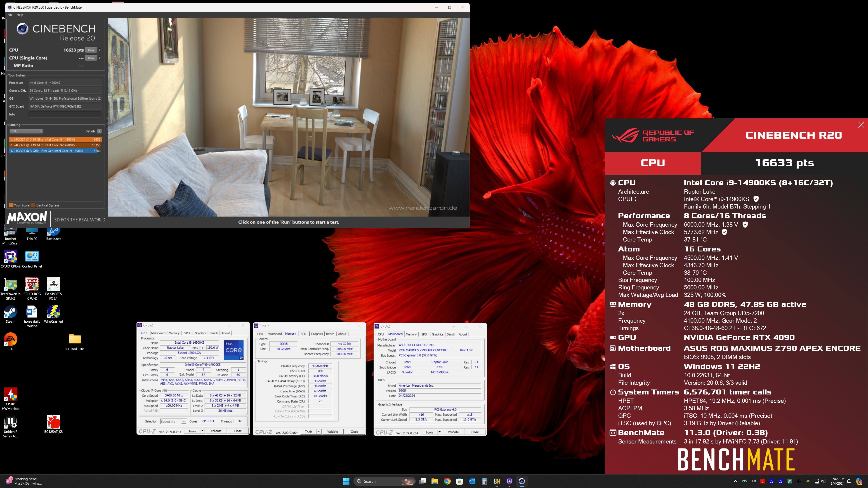Click BenchMate icon in the taskbar
Viewport: 868px width, 488px height.
coord(497,481)
